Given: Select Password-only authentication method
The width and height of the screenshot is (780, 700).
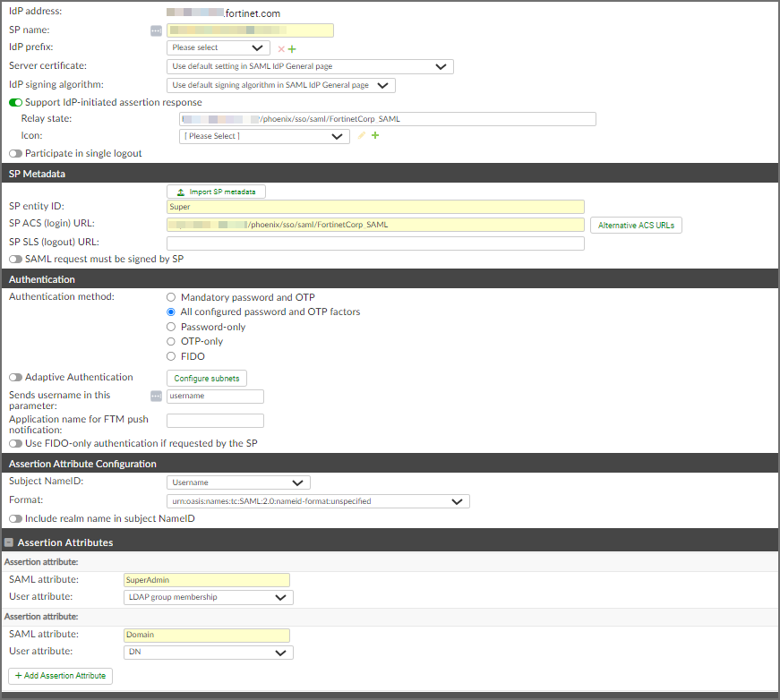Looking at the screenshot, I should pos(172,327).
